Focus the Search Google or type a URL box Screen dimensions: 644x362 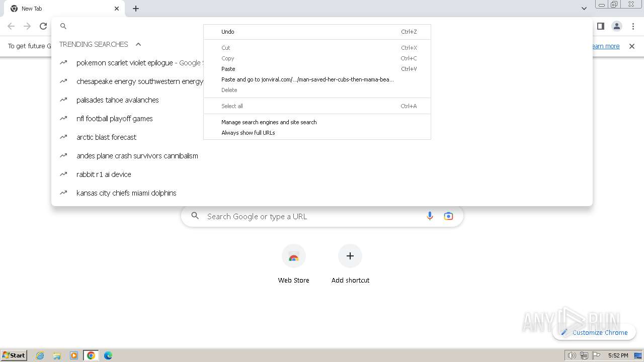[x=322, y=216]
